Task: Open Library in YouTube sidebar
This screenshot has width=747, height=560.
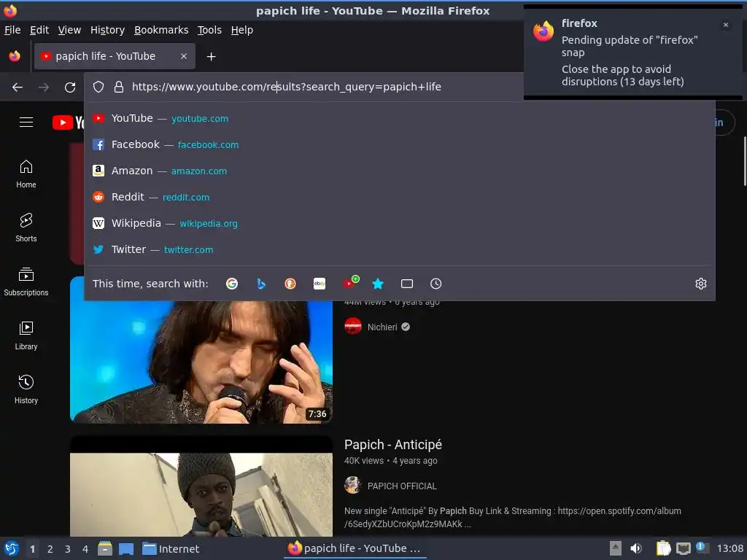Action: click(x=26, y=336)
